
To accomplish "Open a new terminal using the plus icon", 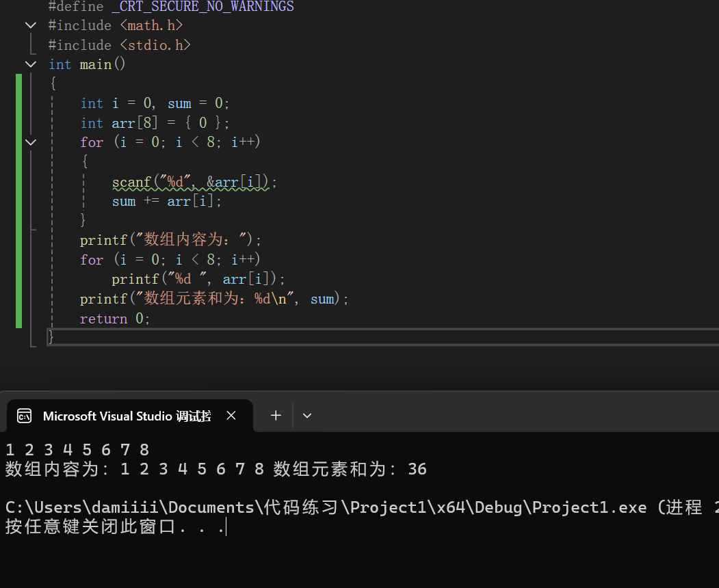I will 276,415.
